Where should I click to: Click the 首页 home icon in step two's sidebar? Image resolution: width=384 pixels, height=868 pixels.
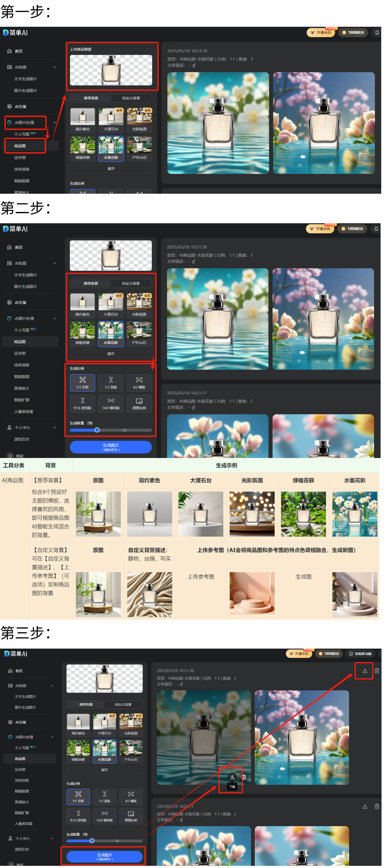pos(9,247)
